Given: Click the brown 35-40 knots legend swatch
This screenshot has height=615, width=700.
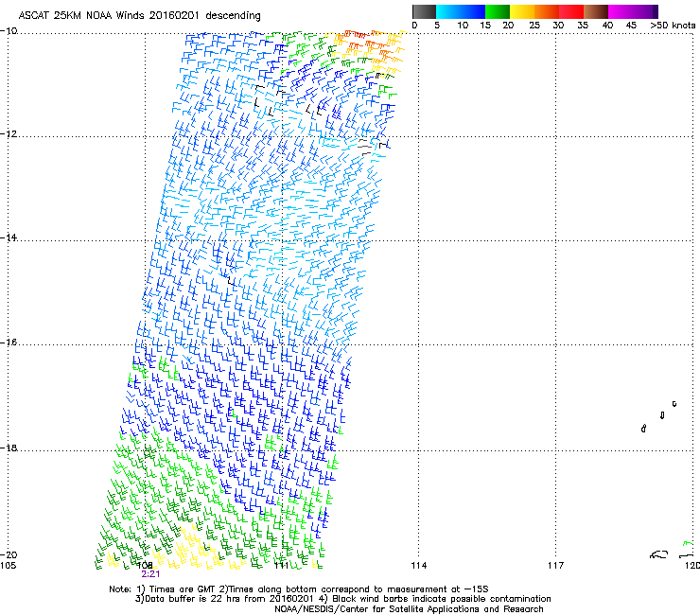Looking at the screenshot, I should [x=596, y=11].
